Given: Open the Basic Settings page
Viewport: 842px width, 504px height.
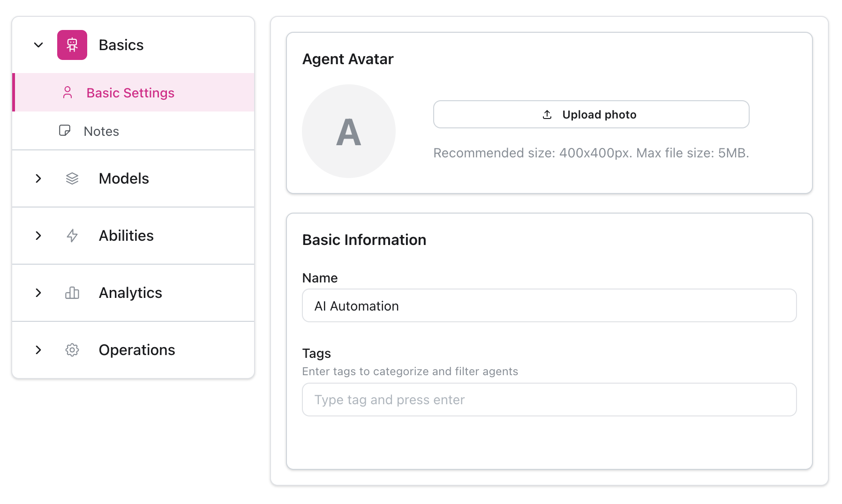Looking at the screenshot, I should point(130,93).
